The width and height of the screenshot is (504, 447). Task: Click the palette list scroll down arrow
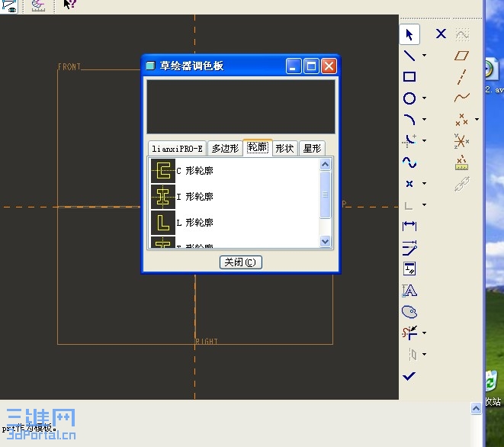pos(326,241)
